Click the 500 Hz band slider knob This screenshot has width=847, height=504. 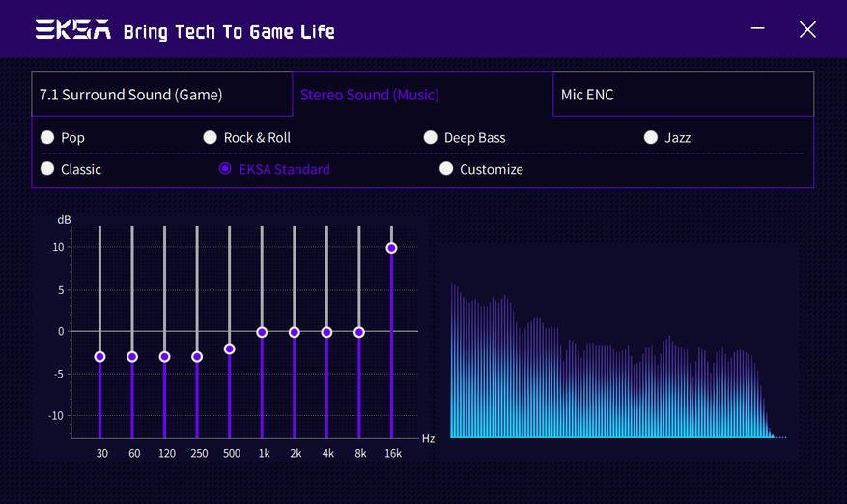230,349
